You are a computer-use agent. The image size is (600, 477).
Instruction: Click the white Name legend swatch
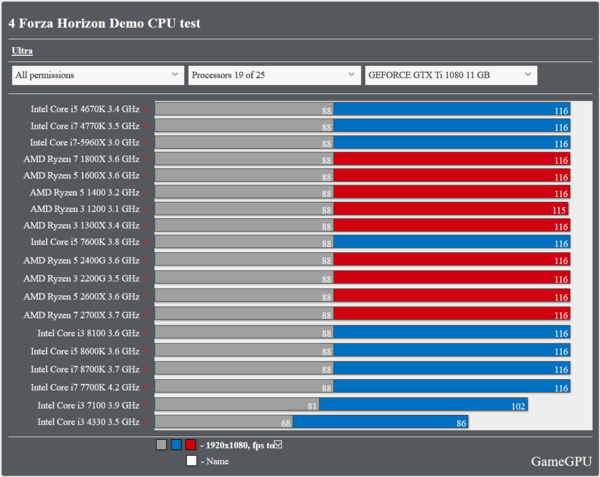(192, 461)
